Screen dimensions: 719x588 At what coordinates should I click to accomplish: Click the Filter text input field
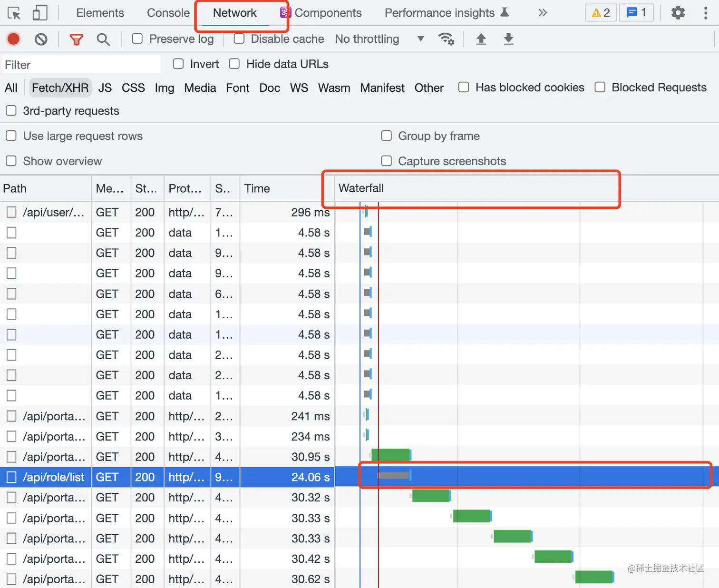pos(81,65)
